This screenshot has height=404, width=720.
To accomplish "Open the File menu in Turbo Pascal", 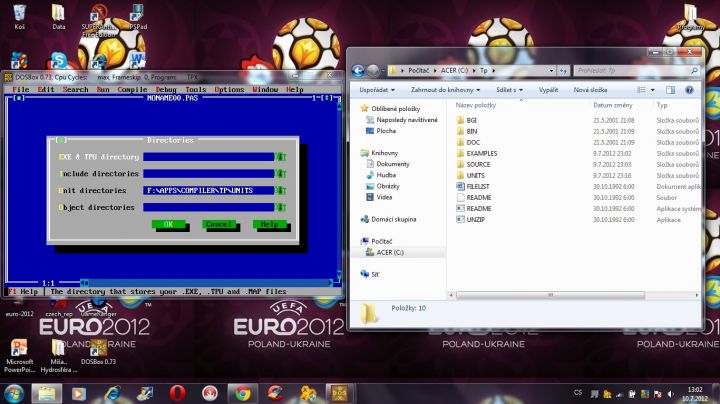I will 21,90.
